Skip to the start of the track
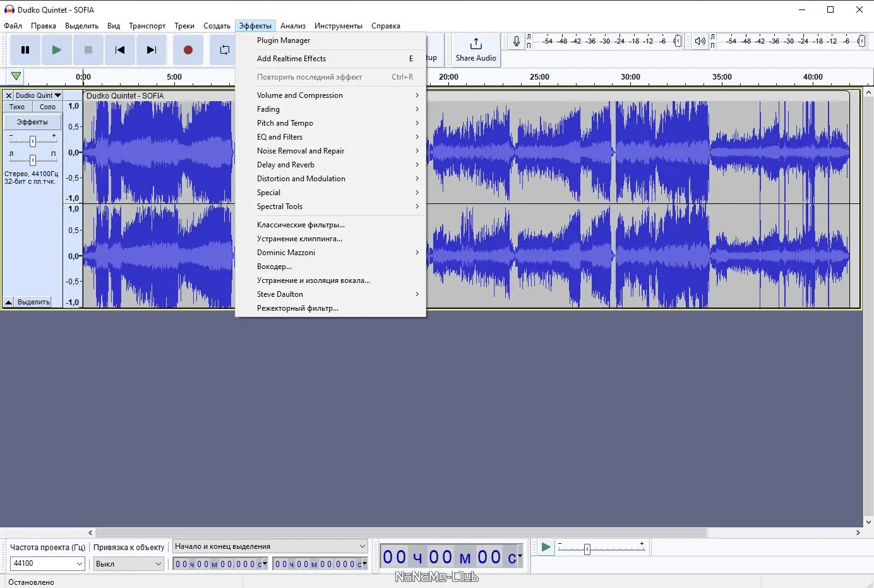Image resolution: width=874 pixels, height=588 pixels. [120, 50]
